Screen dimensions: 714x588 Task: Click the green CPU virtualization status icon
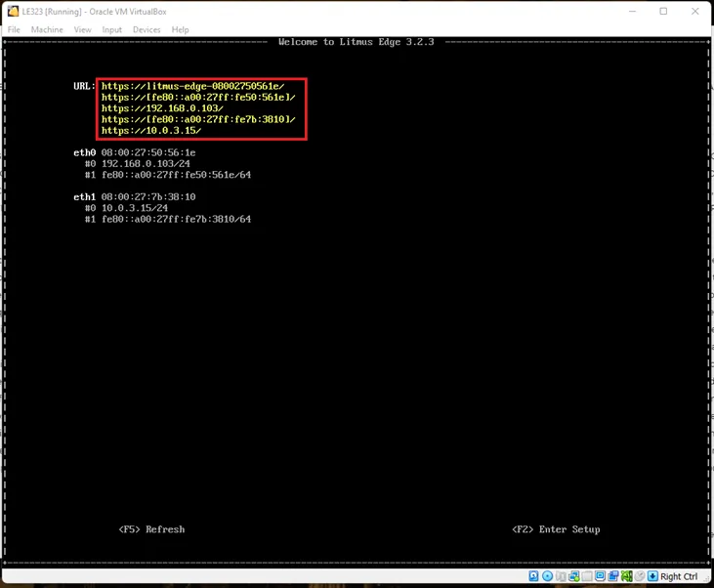[x=626, y=576]
